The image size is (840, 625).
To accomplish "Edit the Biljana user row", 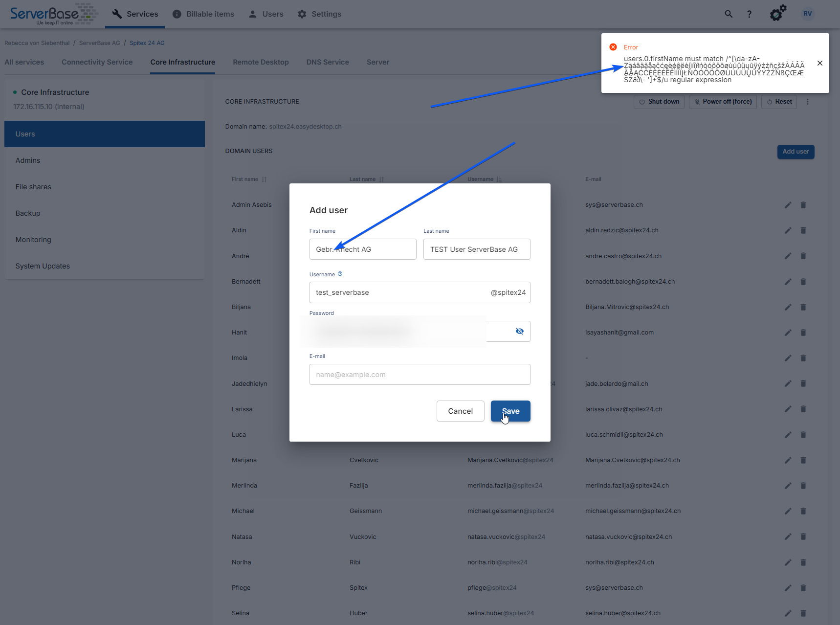I will click(788, 307).
